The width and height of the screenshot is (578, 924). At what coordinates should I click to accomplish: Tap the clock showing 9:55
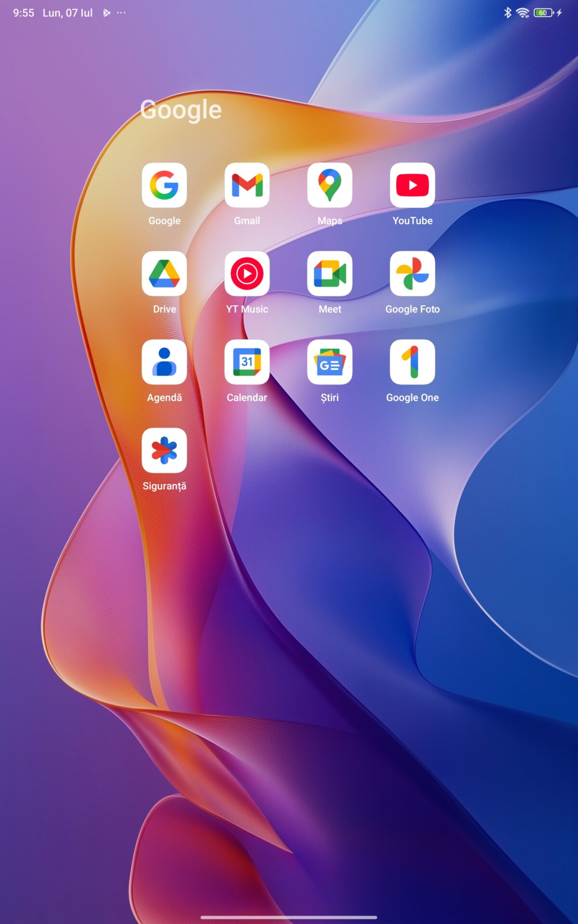pos(24,13)
